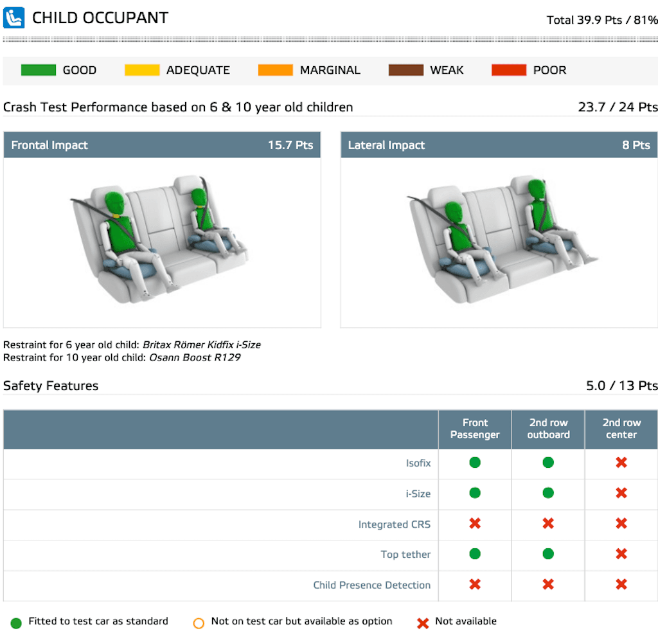Click the red POOR color swatch
Viewport: 658px width, 644px height.
click(509, 70)
